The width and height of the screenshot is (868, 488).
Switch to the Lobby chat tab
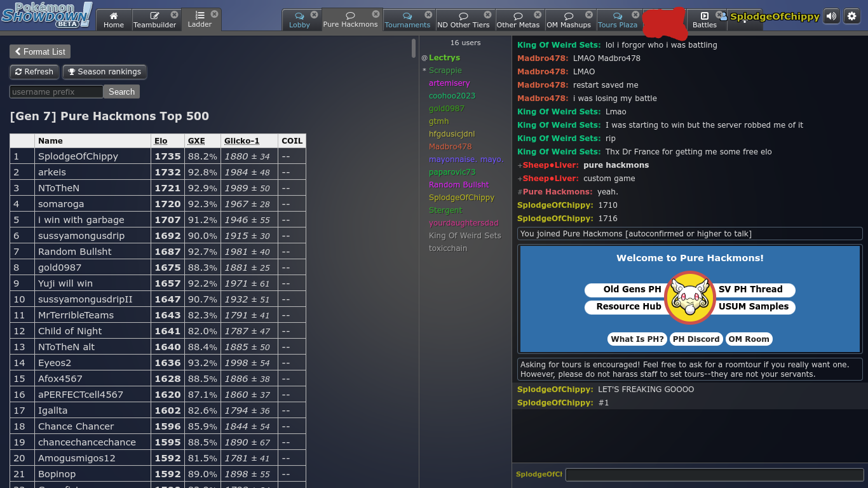point(299,20)
